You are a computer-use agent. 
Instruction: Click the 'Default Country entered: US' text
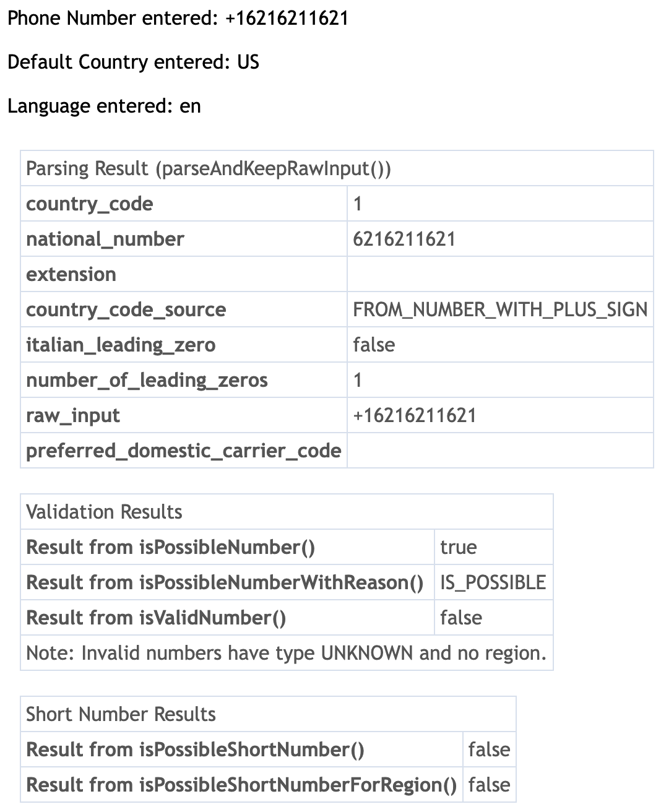[x=133, y=62]
